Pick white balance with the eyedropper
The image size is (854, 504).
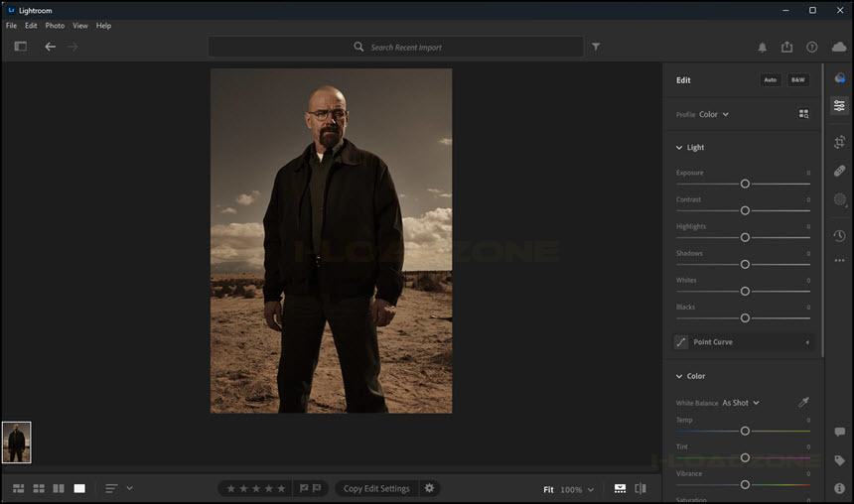(x=804, y=402)
